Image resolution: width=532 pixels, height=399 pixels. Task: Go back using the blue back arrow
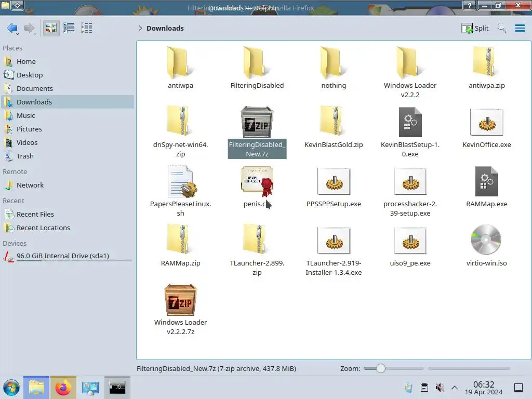(x=12, y=28)
